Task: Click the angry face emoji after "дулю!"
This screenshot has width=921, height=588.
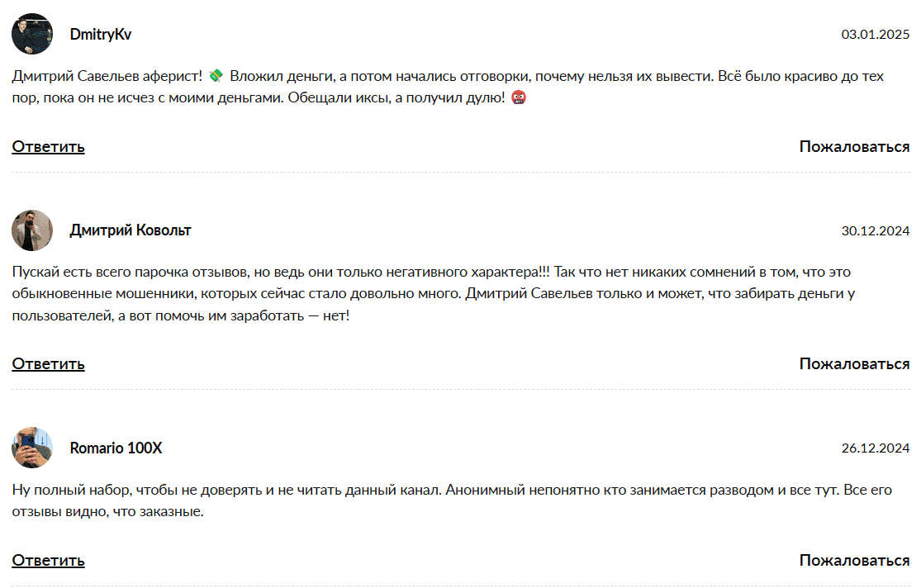Action: point(519,98)
